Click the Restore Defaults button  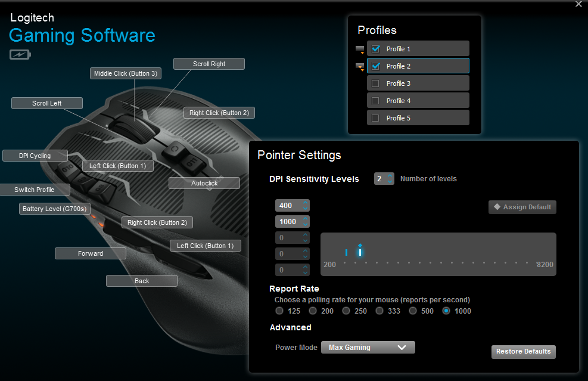tap(523, 352)
